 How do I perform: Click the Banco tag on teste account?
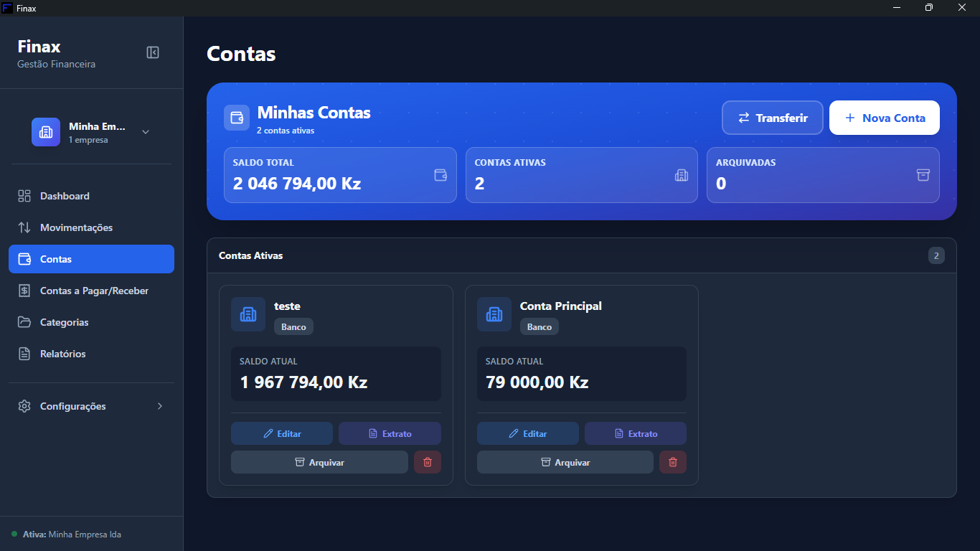pyautogui.click(x=293, y=326)
